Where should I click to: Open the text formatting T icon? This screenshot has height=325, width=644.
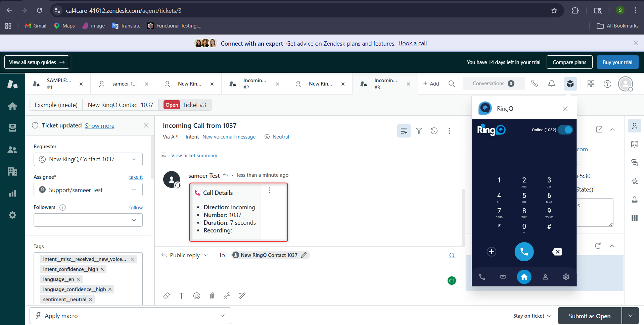tap(181, 296)
